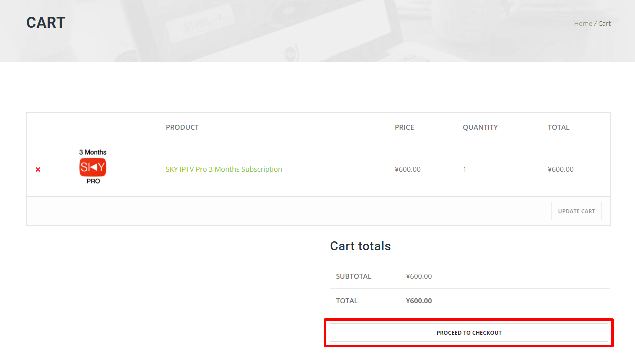Click the item's unit price in Price column
This screenshot has width=635, height=364.
407,169
